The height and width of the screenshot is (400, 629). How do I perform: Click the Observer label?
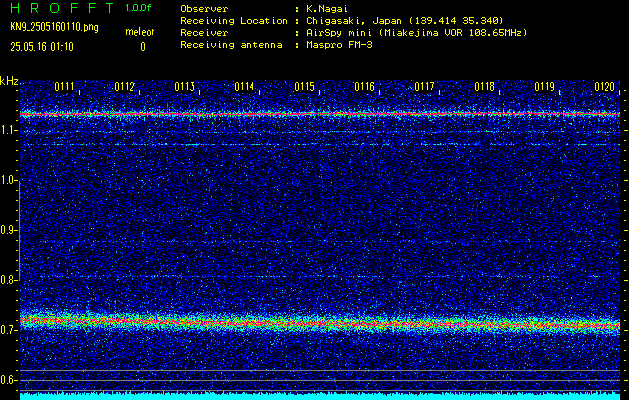click(204, 8)
